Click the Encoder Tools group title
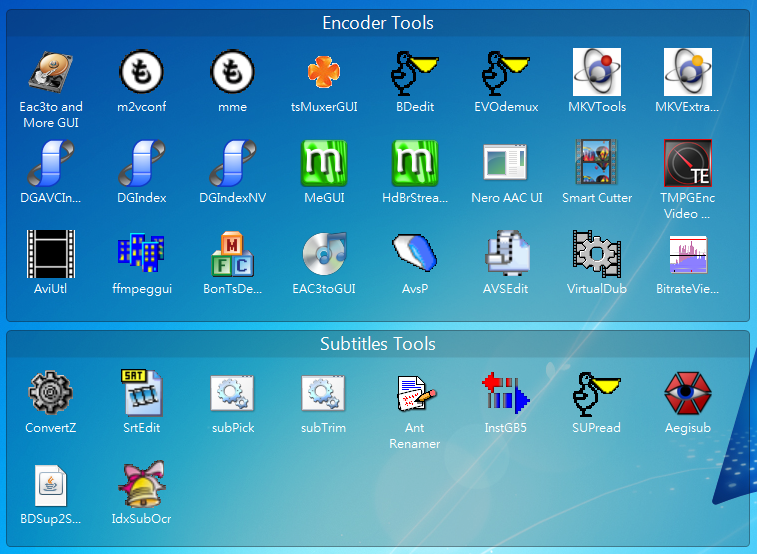The image size is (757, 554). [378, 23]
